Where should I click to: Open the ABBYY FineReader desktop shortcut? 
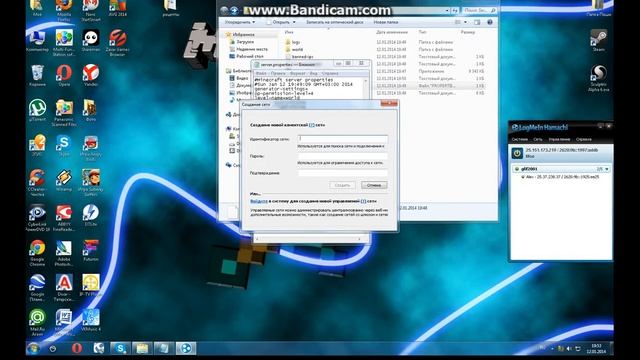[x=64, y=218]
